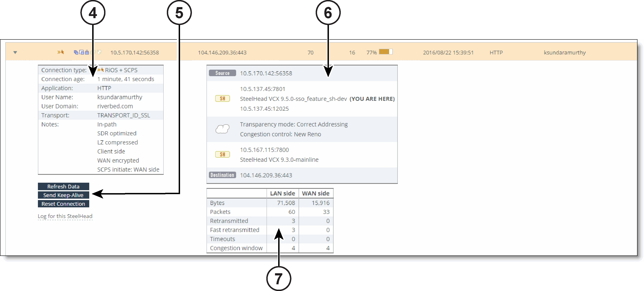Collapse the expanded connection row triangle
Viewport: 644px width, 291px height.
[15, 52]
